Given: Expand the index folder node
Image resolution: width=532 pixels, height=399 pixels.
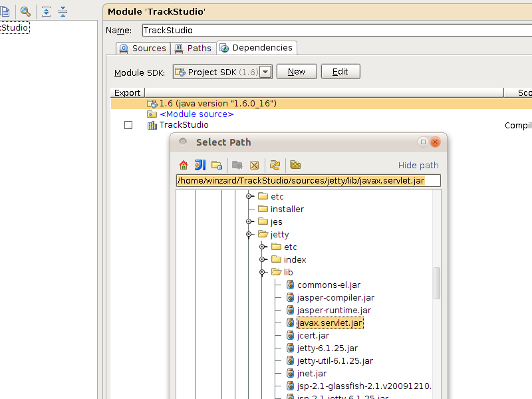Looking at the screenshot, I should 262,259.
